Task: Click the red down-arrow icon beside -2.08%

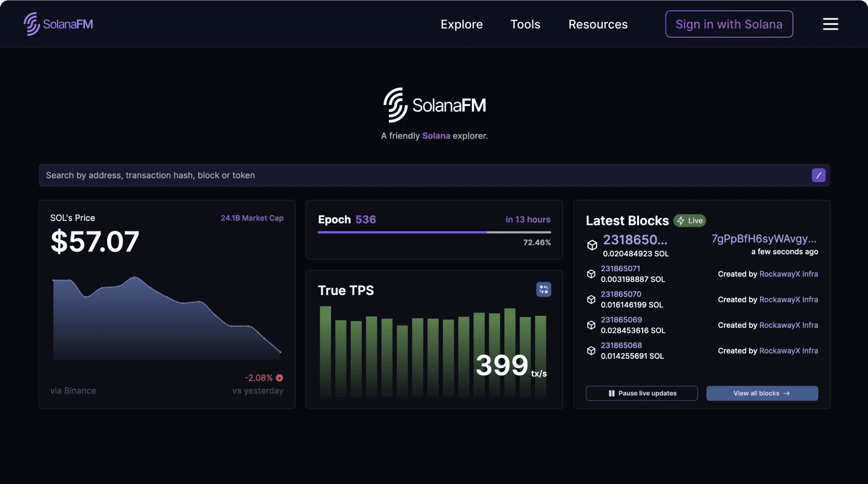Action: [x=280, y=378]
